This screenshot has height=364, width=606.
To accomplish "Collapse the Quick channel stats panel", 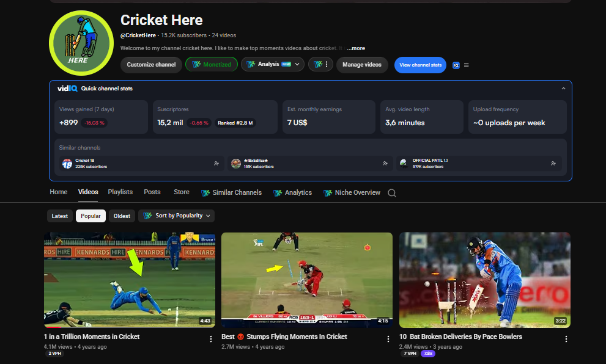I will click(563, 89).
